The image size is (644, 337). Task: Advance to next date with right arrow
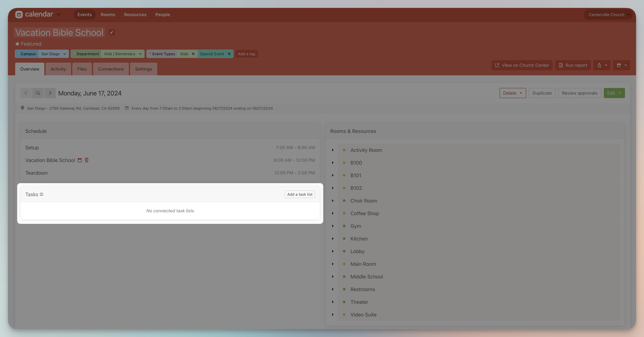point(50,93)
